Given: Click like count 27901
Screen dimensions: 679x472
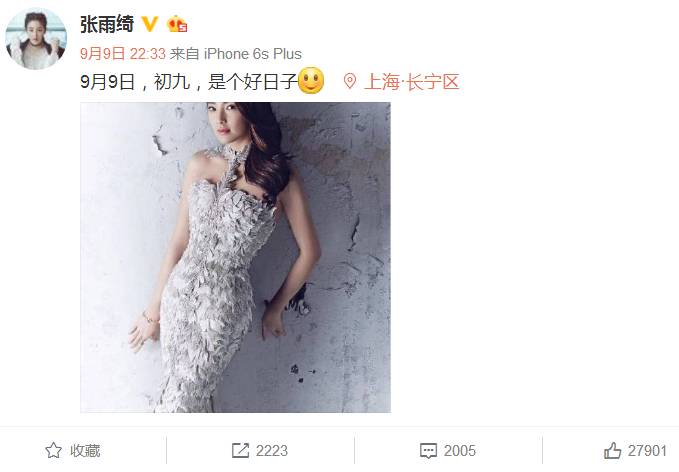Looking at the screenshot, I should click(647, 451).
